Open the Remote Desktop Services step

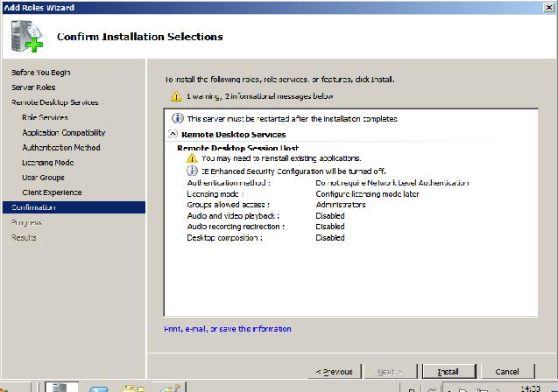tap(55, 102)
